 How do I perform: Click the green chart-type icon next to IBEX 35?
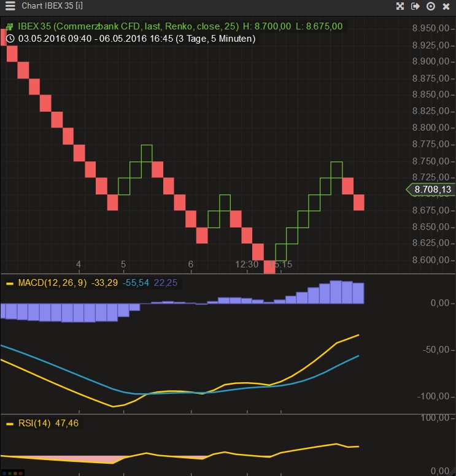tap(10, 26)
